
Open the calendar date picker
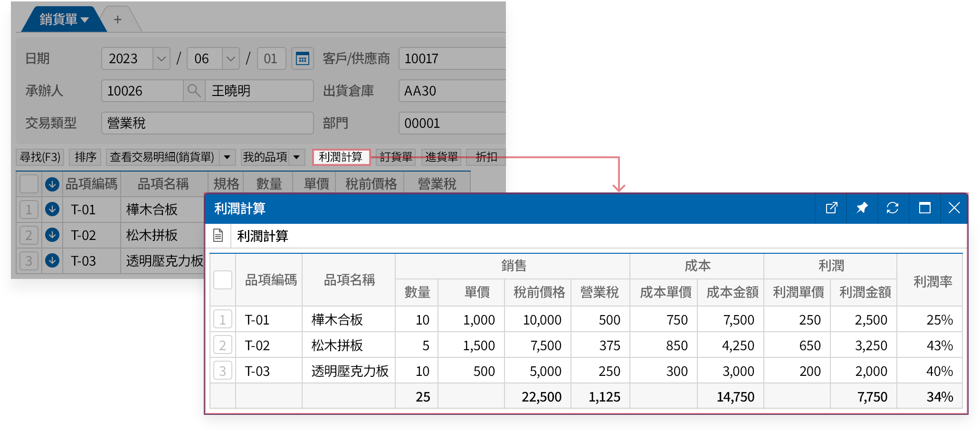[303, 58]
